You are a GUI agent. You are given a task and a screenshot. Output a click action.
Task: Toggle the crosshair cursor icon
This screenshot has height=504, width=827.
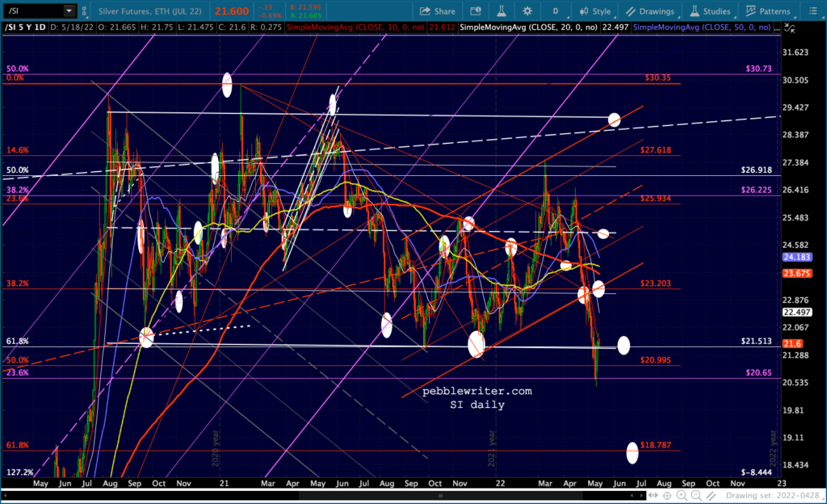tap(667, 496)
